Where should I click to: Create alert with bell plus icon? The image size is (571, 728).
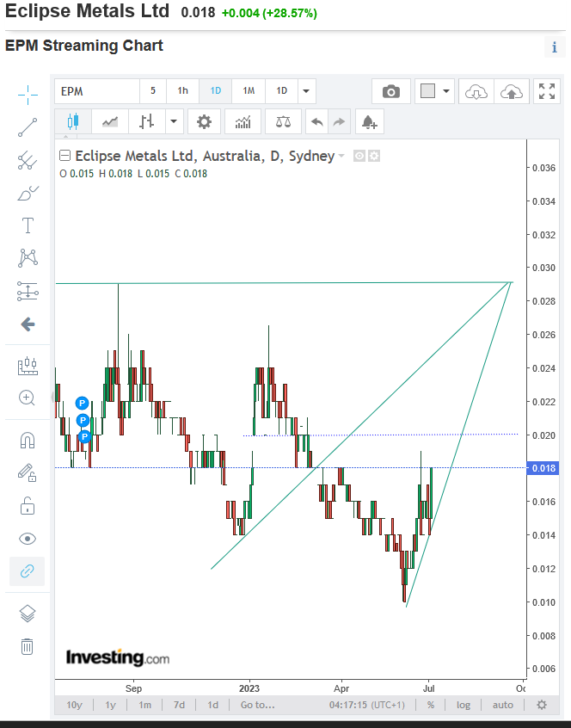click(369, 121)
